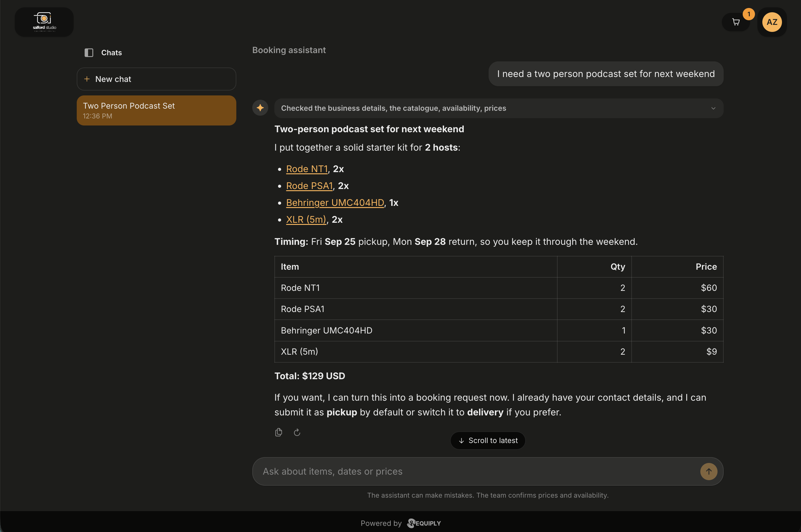Screen dimensions: 801x532
Task: Click the Powered by text
Action: pyautogui.click(x=381, y=523)
